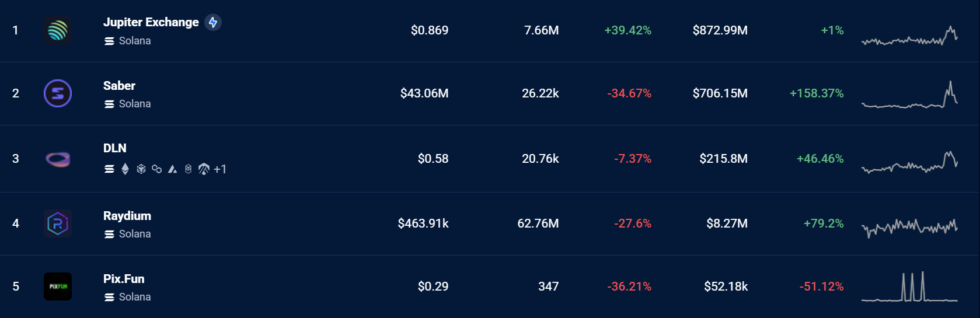Click the Saber sparkline chart
This screenshot has height=318, width=980.
click(909, 95)
